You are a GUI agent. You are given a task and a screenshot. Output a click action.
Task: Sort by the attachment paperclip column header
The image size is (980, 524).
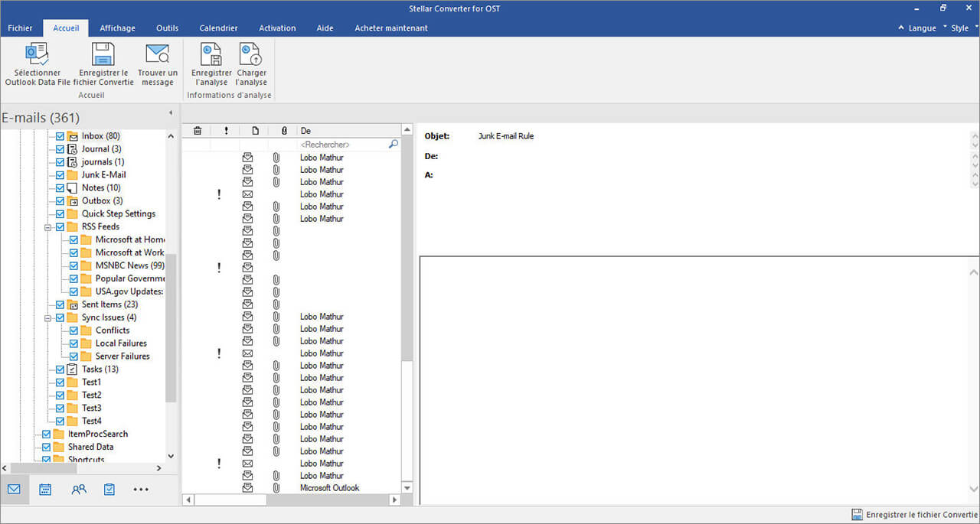283,131
